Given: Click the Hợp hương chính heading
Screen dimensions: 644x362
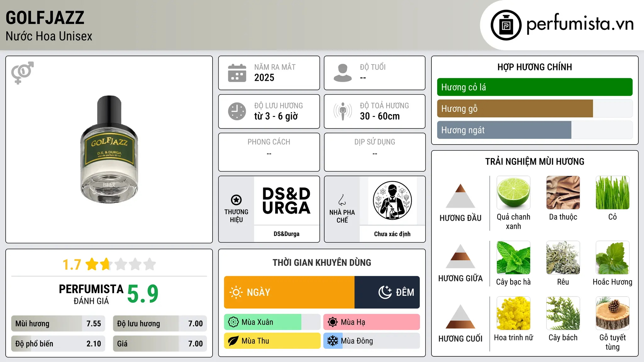Looking at the screenshot, I should click(x=535, y=67).
